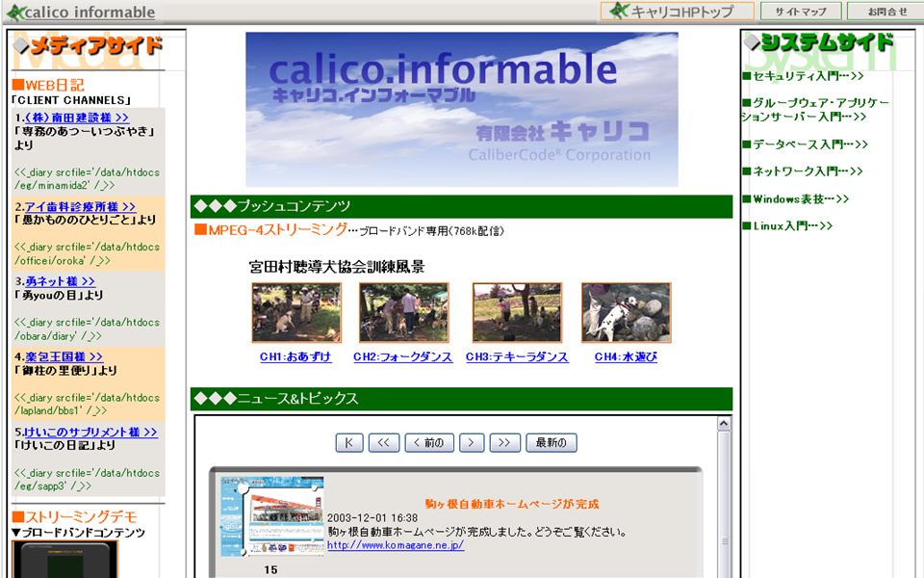Click the calico.informable banner image

[461, 109]
